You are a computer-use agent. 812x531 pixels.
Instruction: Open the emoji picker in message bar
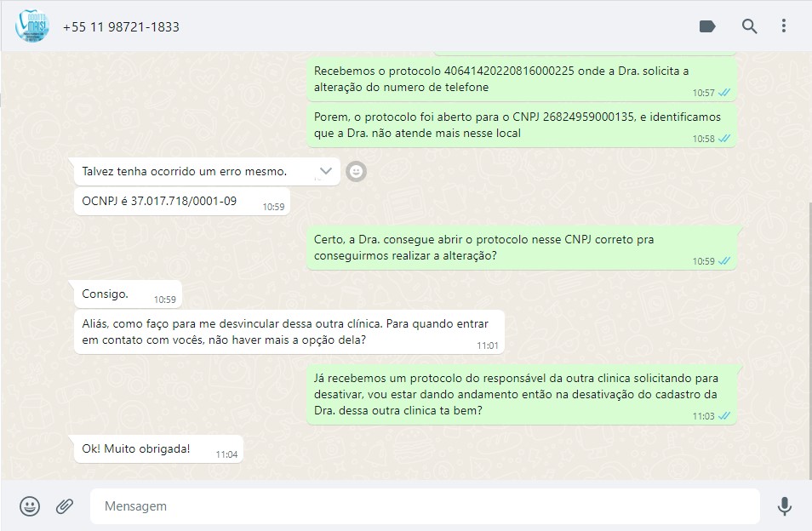click(30, 505)
